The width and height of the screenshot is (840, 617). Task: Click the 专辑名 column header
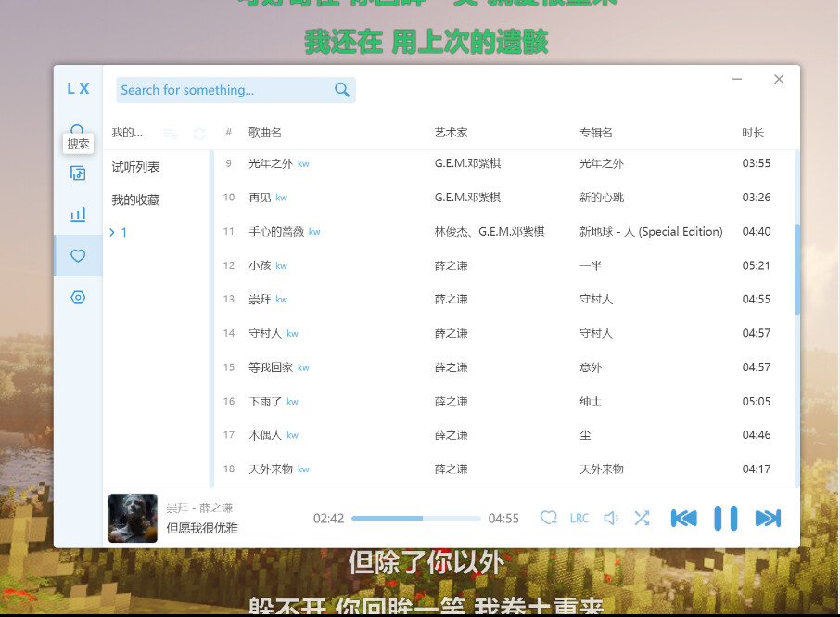click(x=596, y=133)
